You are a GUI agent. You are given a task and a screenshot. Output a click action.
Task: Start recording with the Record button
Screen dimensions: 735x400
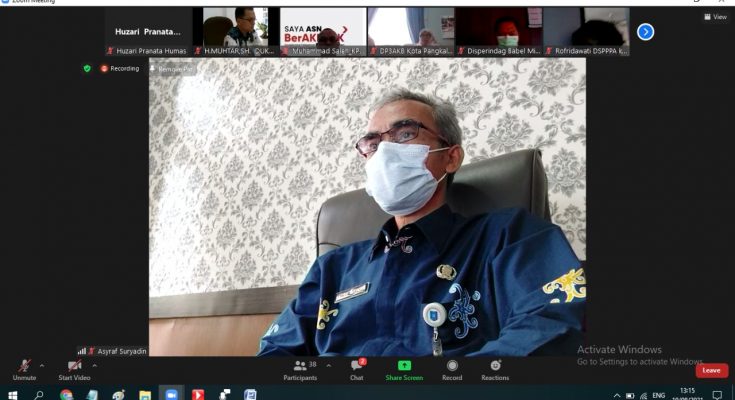click(x=452, y=370)
